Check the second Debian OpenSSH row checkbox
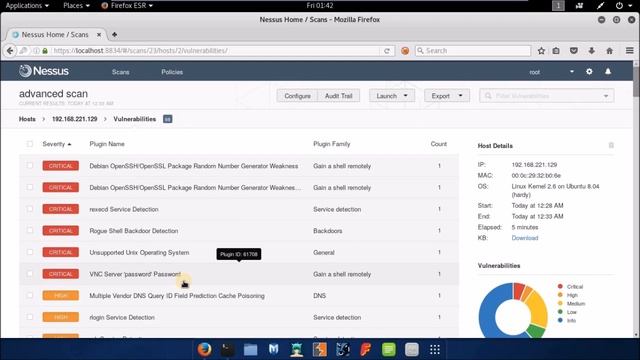640x360 pixels. (29, 187)
